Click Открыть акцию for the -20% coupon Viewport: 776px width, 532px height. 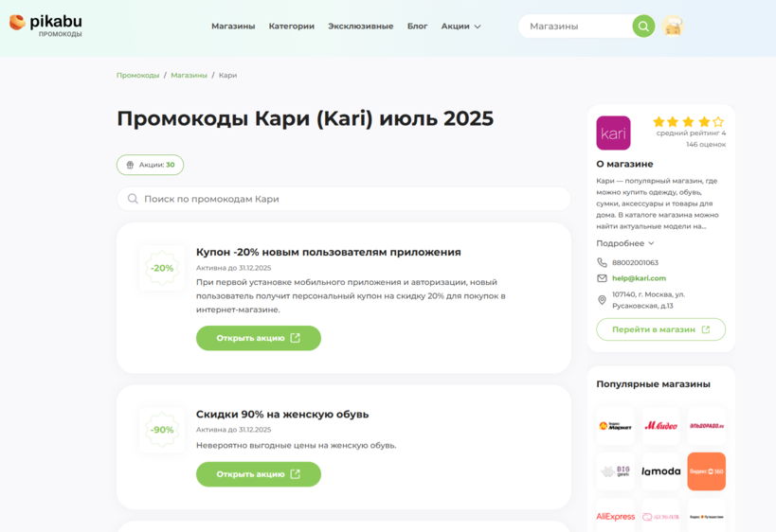[x=259, y=338]
